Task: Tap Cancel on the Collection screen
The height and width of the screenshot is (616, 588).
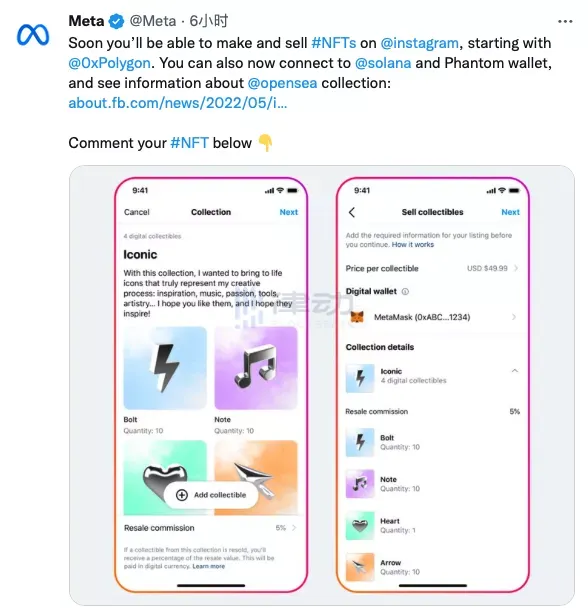Action: (x=137, y=212)
